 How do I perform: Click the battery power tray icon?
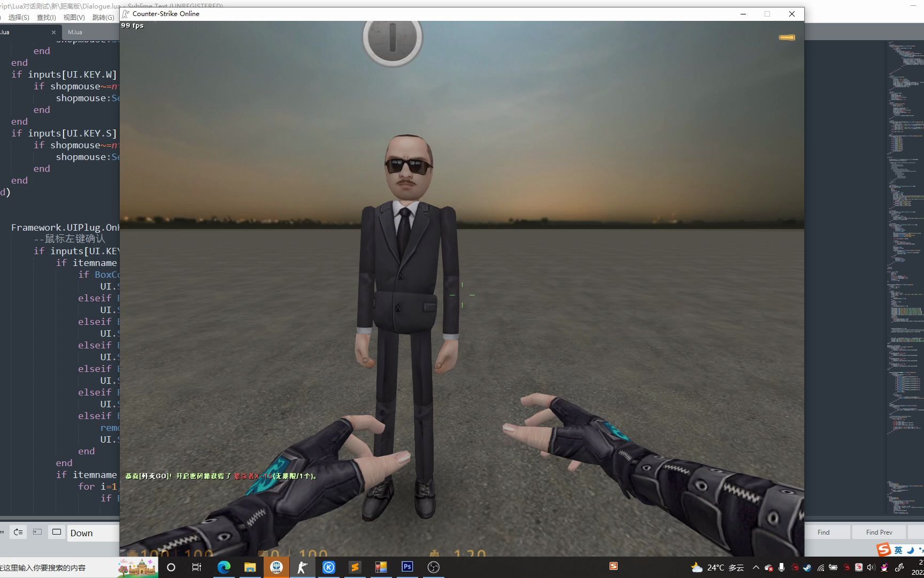coord(833,567)
